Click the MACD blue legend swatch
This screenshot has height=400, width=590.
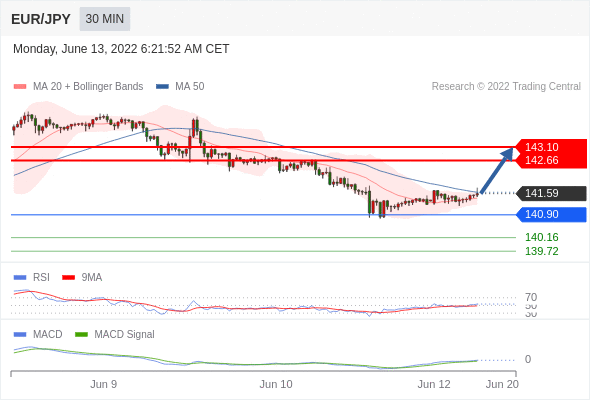20,335
